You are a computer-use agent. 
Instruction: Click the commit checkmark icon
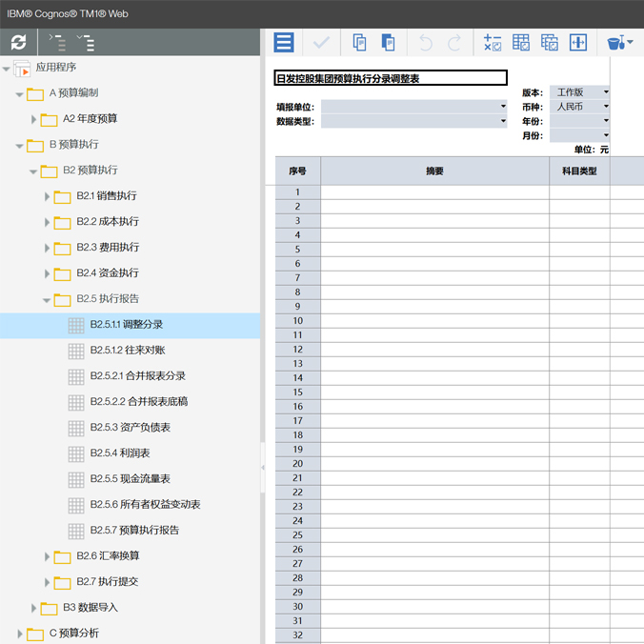pyautogui.click(x=321, y=42)
